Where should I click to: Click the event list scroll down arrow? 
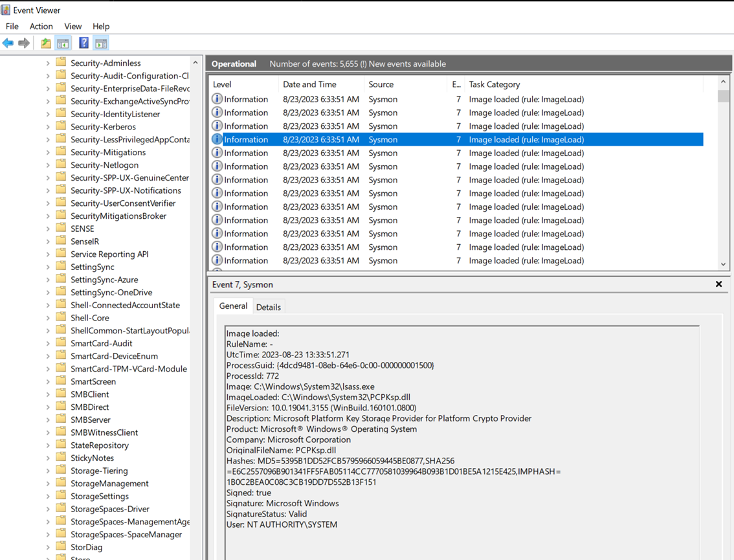724,264
